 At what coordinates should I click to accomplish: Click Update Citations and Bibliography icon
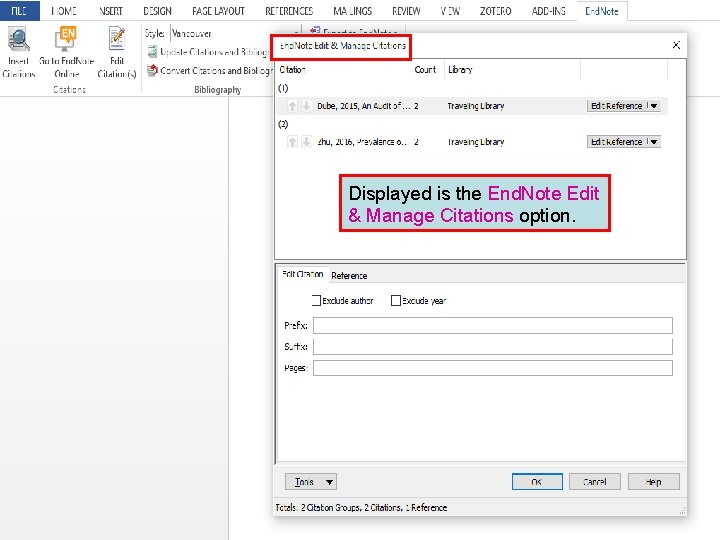152,51
